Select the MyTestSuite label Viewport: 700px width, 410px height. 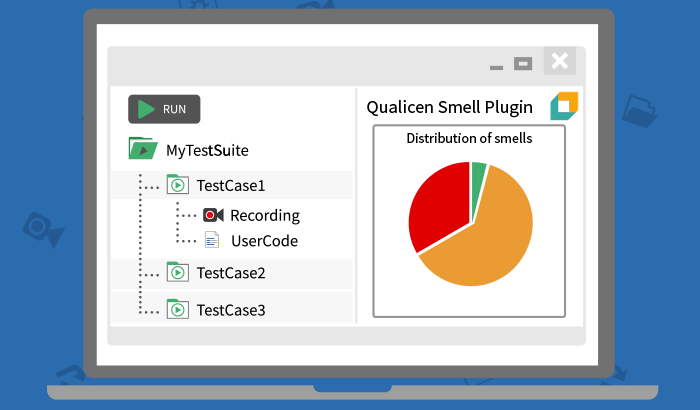tap(207, 151)
